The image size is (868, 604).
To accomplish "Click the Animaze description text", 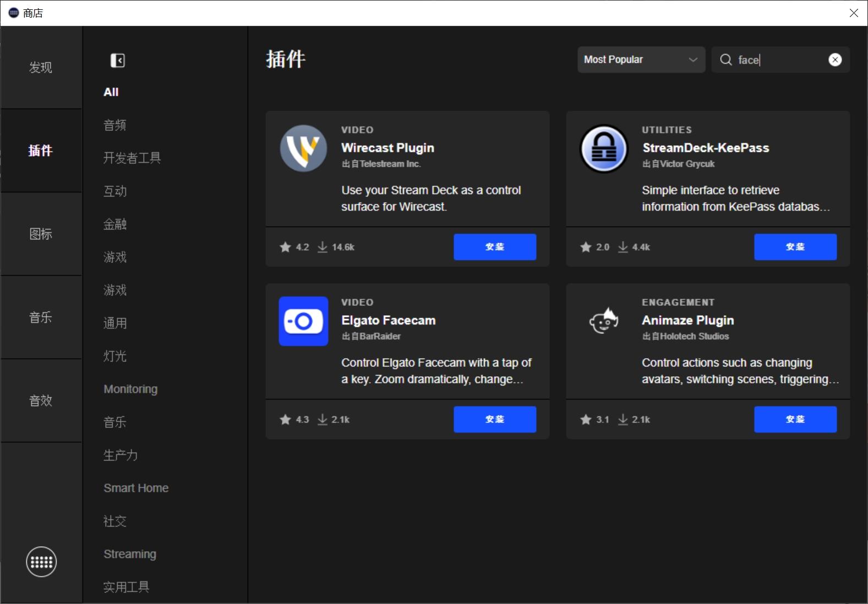I will [740, 371].
